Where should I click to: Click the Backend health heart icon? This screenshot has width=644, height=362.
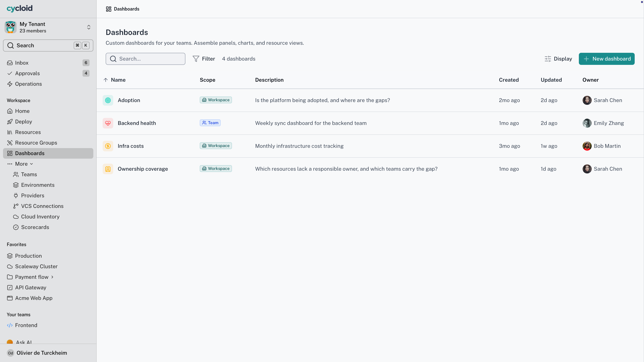pyautogui.click(x=108, y=123)
